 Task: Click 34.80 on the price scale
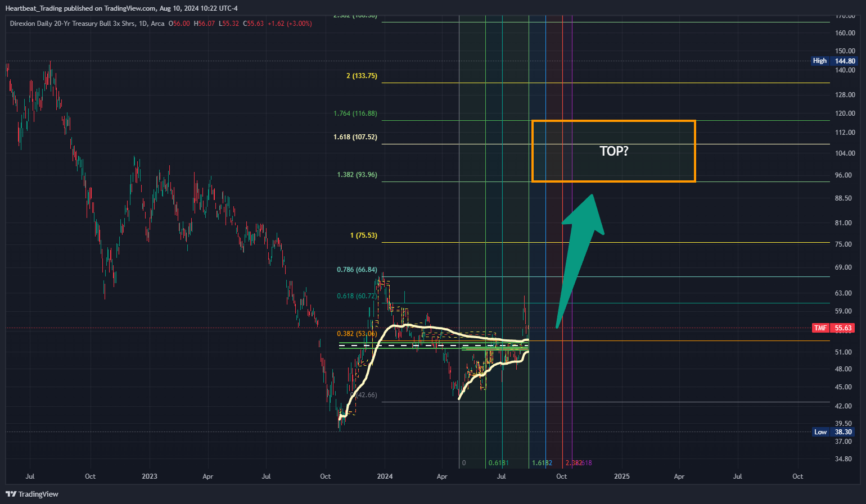(844, 459)
